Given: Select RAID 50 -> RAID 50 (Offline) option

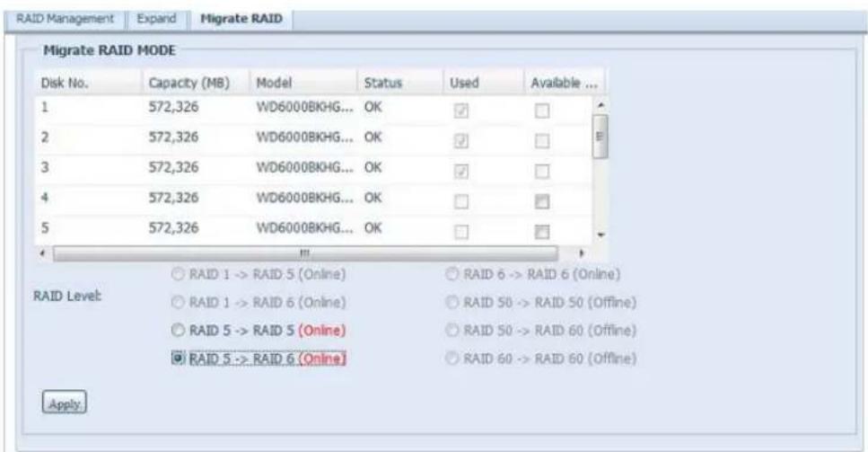Looking at the screenshot, I should (x=452, y=303).
